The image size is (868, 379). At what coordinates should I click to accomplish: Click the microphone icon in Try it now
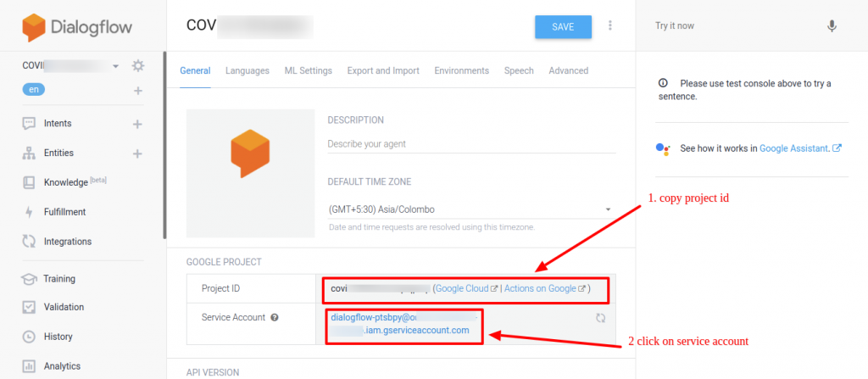pos(832,26)
